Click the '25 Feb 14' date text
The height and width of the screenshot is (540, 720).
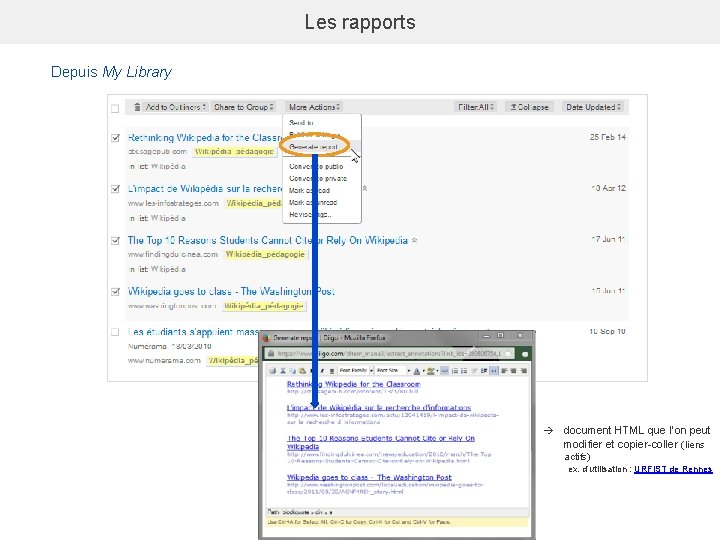[608, 137]
